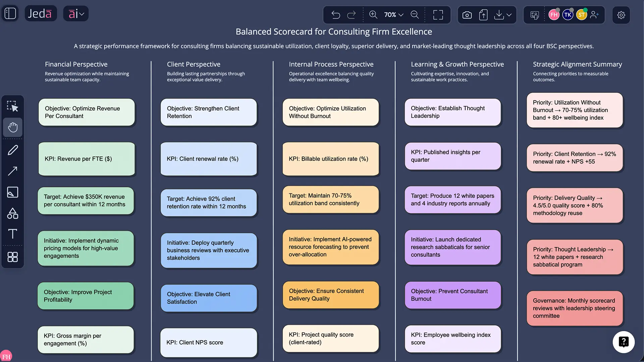This screenshot has height=362, width=644.
Task: Select the Pen tool in the sidebar
Action: (13, 150)
